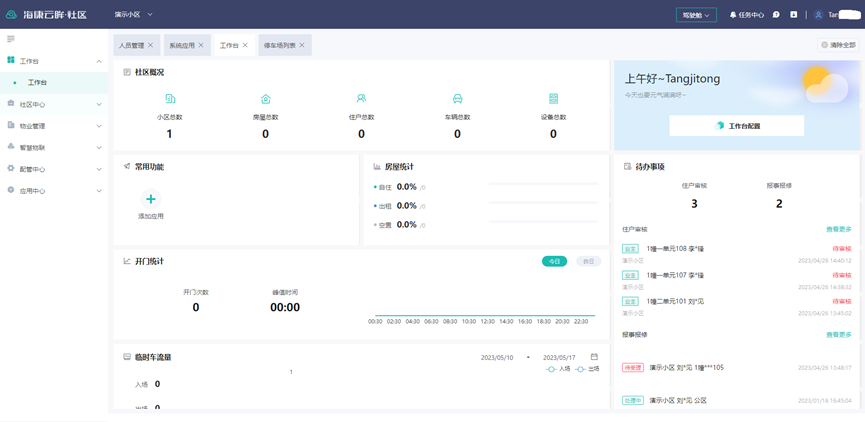This screenshot has height=422, width=865.
Task: Toggle the 入场 legend series
Action: click(x=557, y=369)
